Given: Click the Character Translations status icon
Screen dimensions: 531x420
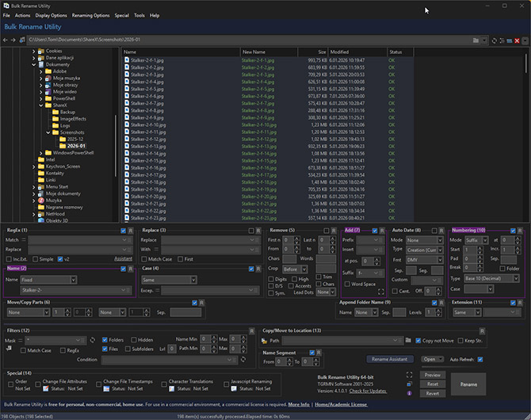Looking at the screenshot, I should click(x=174, y=388).
